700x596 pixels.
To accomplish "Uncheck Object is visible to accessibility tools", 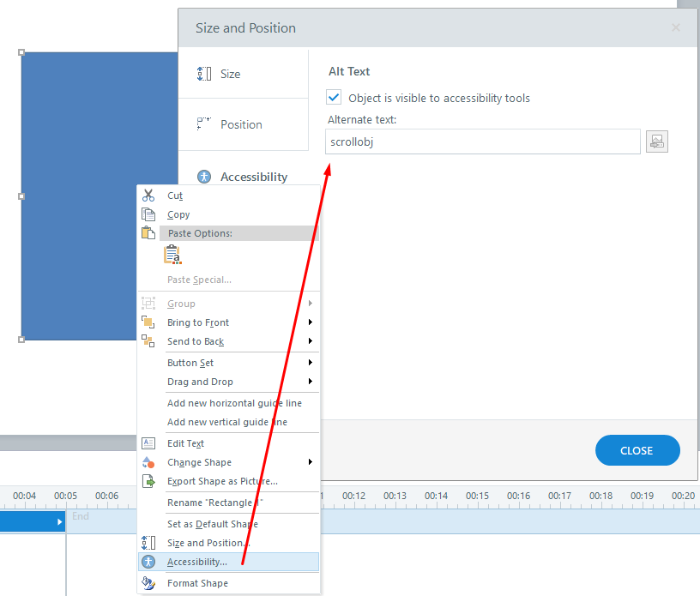I will pos(334,97).
